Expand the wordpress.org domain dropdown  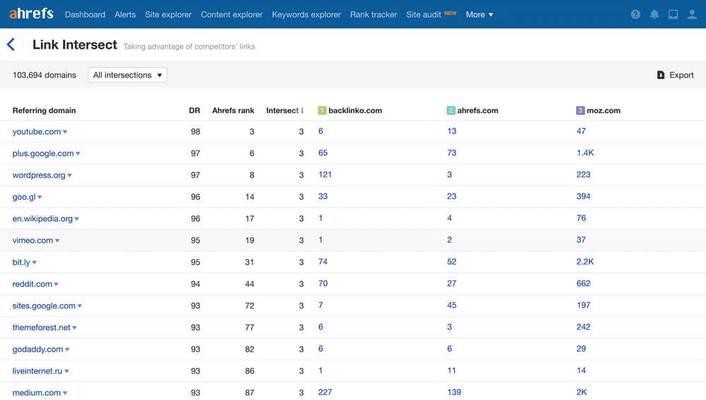pyautogui.click(x=69, y=175)
